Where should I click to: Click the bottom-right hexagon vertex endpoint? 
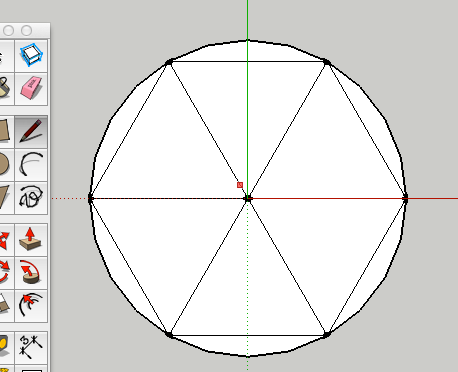pyautogui.click(x=327, y=335)
